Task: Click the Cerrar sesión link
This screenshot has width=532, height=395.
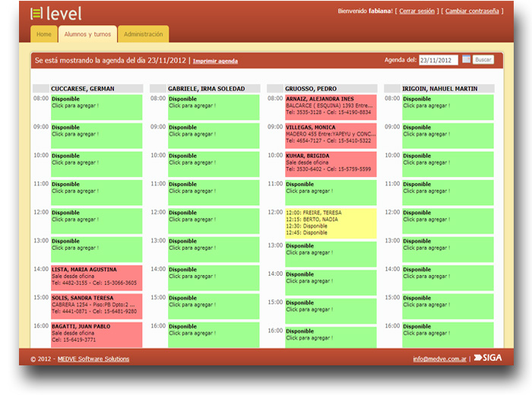Action: pyautogui.click(x=416, y=11)
